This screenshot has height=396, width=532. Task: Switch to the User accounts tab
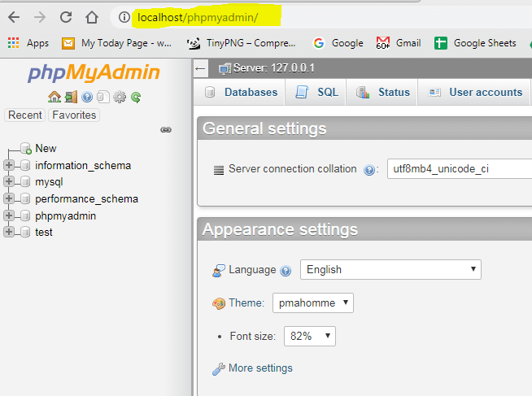[x=475, y=92]
